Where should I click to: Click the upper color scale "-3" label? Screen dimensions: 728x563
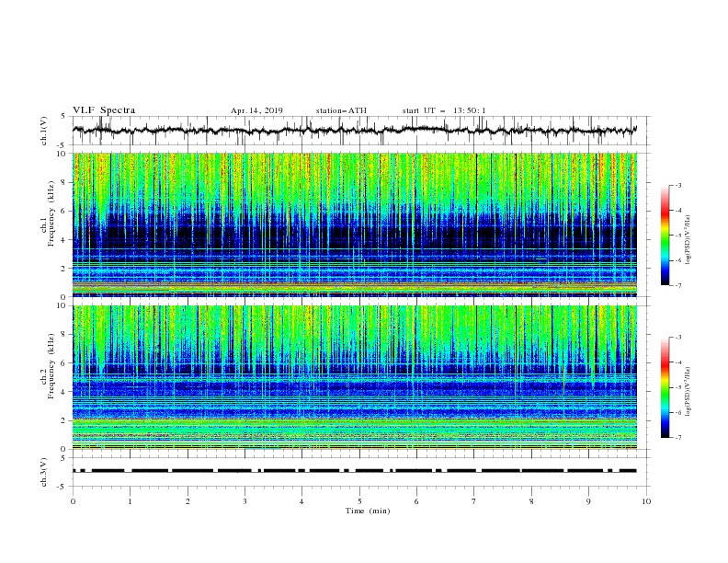click(x=677, y=185)
